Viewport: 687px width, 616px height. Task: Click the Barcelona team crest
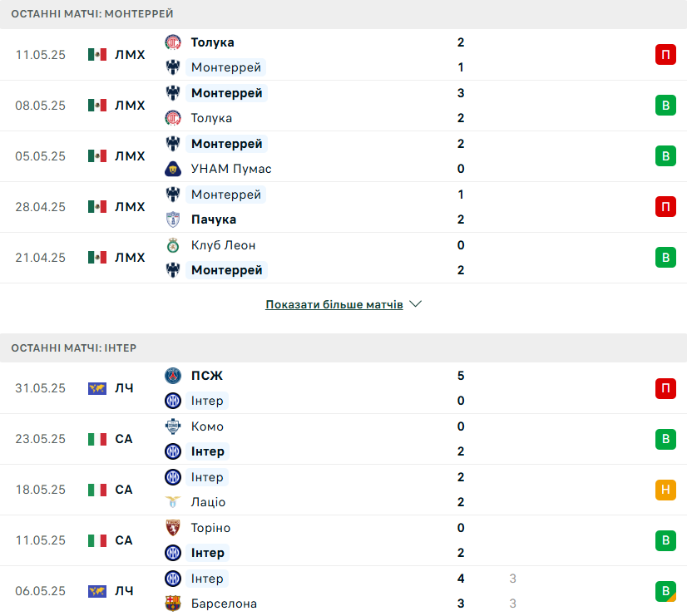click(x=173, y=604)
